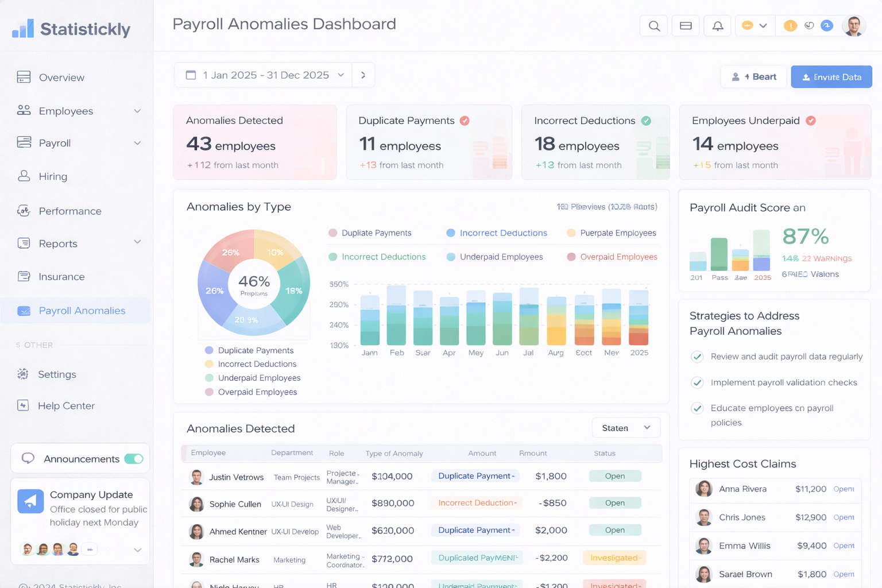Open the search icon in the top bar
This screenshot has width=882, height=588.
[x=653, y=25]
